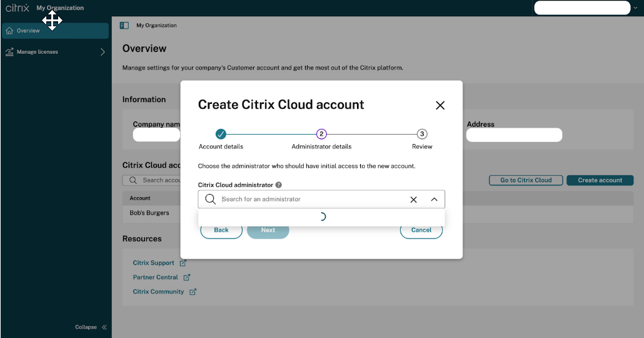Click step 2 Administrator details circle
Screen dimensions: 644x338
321,134
